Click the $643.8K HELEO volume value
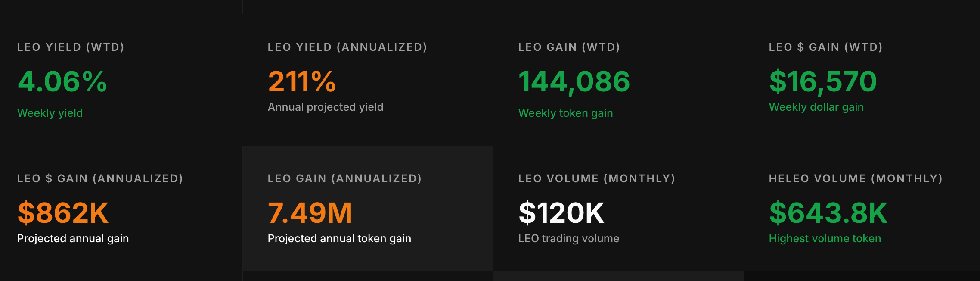 click(828, 213)
